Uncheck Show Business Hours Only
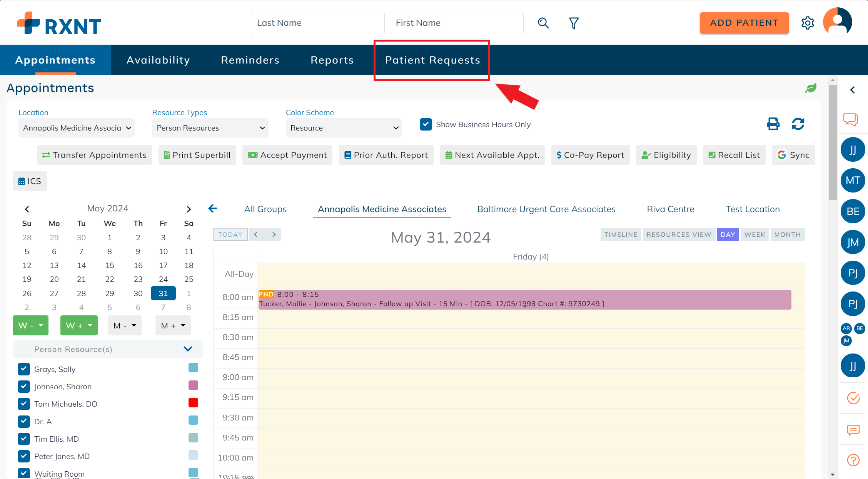The width and height of the screenshot is (868, 479). [x=426, y=124]
